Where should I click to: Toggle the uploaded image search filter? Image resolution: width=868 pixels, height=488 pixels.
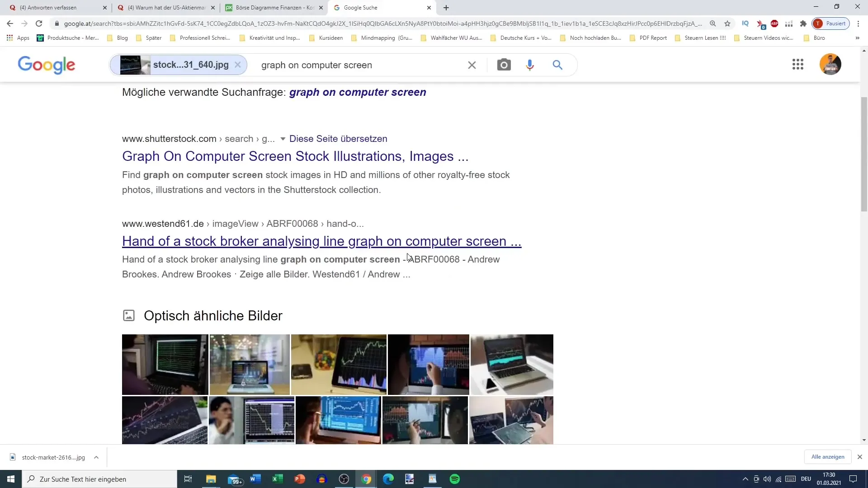coord(238,65)
